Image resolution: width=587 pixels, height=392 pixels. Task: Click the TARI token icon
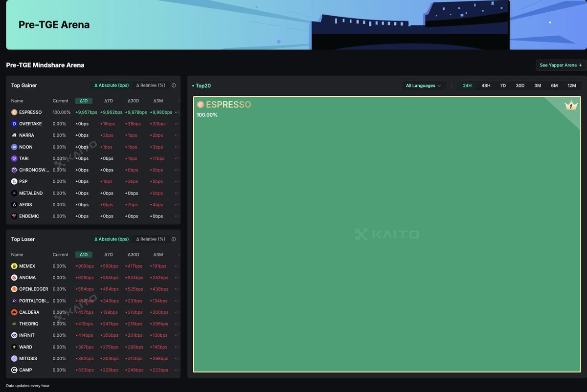coord(14,158)
